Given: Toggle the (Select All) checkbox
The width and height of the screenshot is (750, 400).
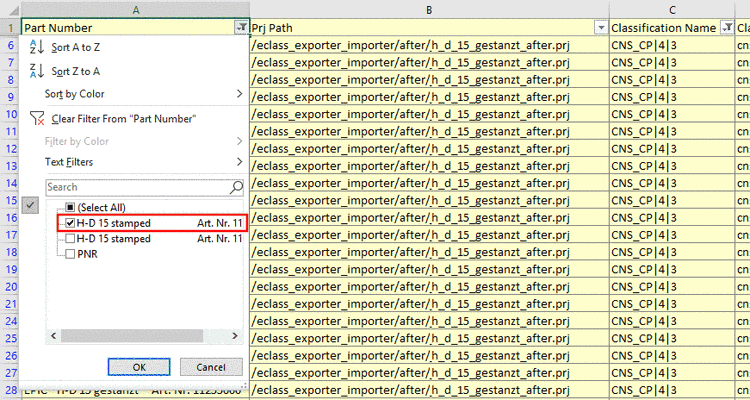Looking at the screenshot, I should [x=70, y=206].
